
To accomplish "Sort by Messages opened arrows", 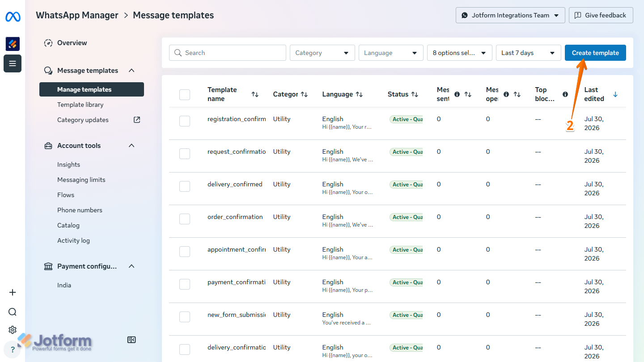I will point(517,94).
